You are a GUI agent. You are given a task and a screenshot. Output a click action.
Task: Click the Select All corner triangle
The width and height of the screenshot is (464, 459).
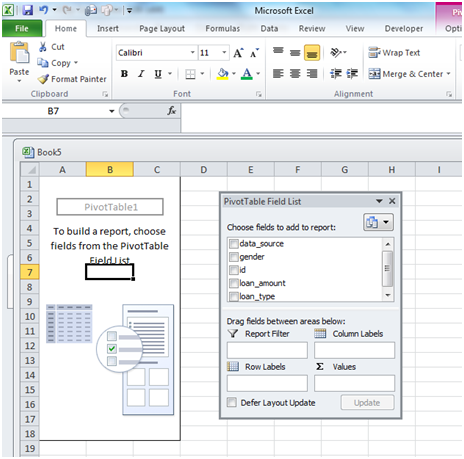click(x=30, y=169)
